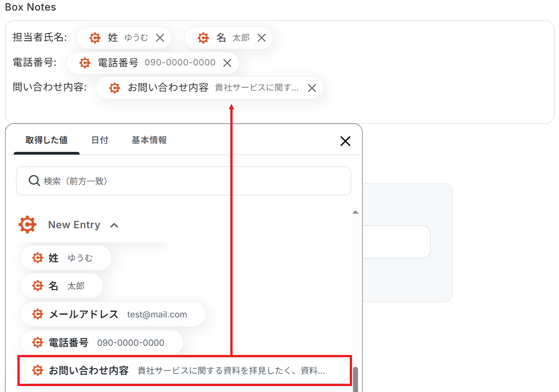Click the search magnifier icon
The width and height of the screenshot is (559, 392).
(34, 181)
